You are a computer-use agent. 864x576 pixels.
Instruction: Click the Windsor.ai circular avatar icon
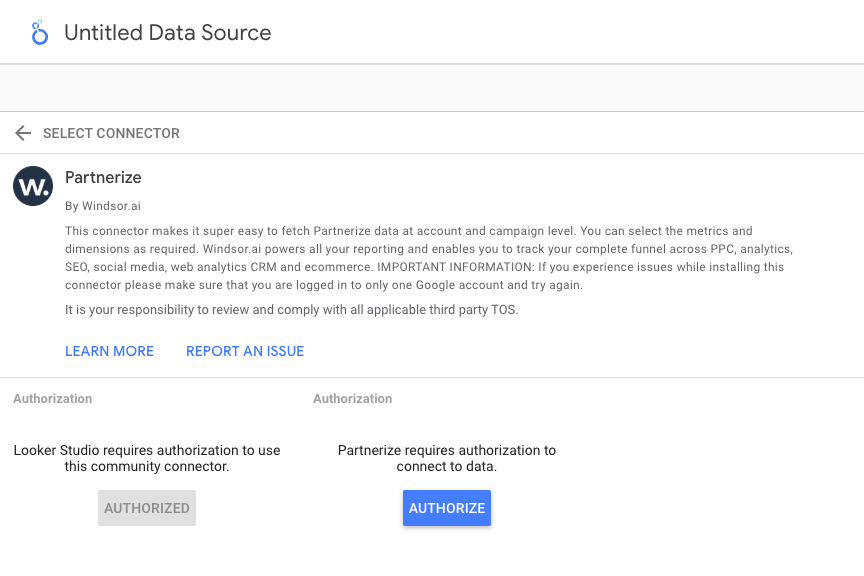tap(32, 186)
